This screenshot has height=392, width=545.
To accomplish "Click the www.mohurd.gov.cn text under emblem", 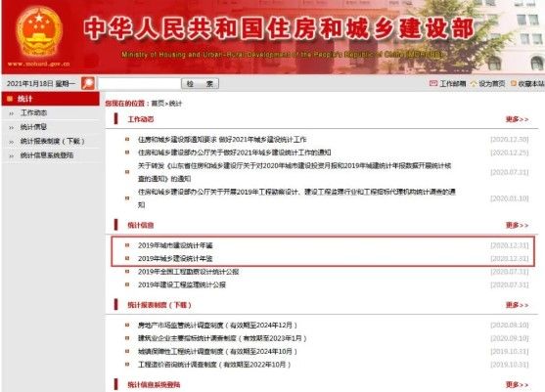I will tap(39, 65).
